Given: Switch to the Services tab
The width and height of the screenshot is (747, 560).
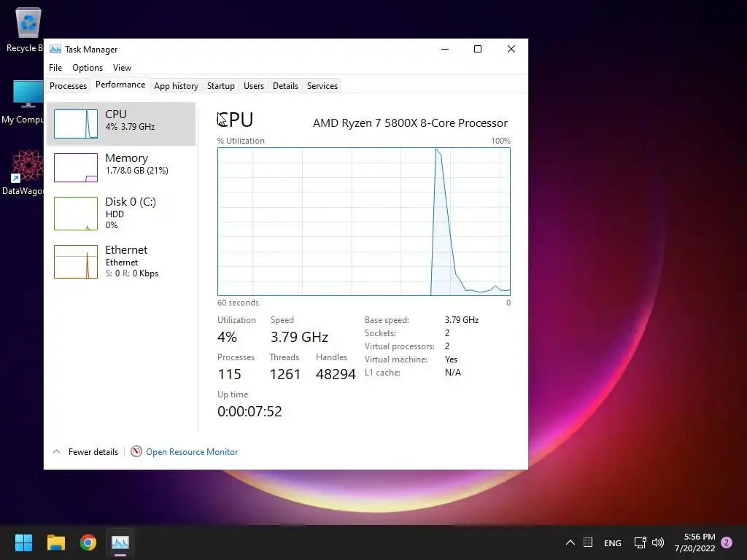Looking at the screenshot, I should pyautogui.click(x=322, y=86).
